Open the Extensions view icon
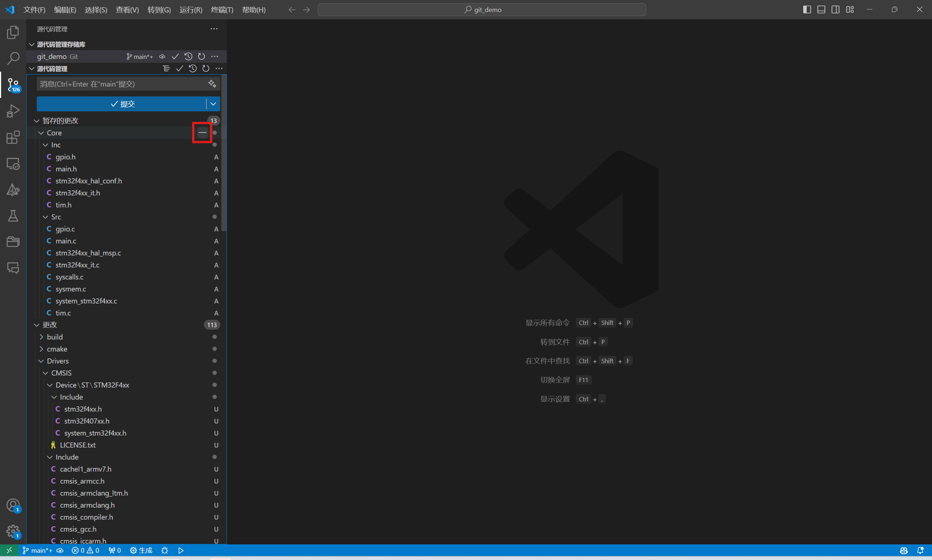The height and width of the screenshot is (560, 932). pyautogui.click(x=13, y=137)
